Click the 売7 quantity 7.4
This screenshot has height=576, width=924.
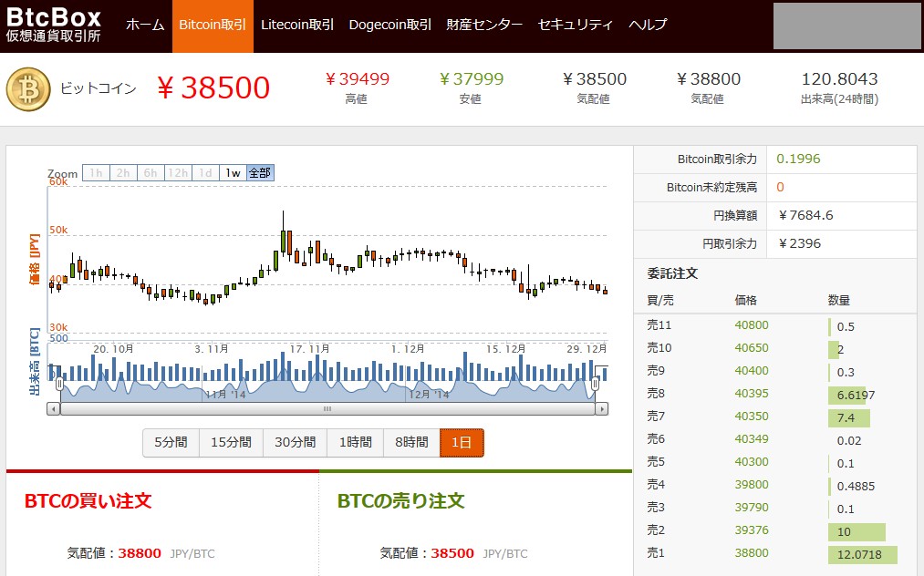[x=846, y=418]
